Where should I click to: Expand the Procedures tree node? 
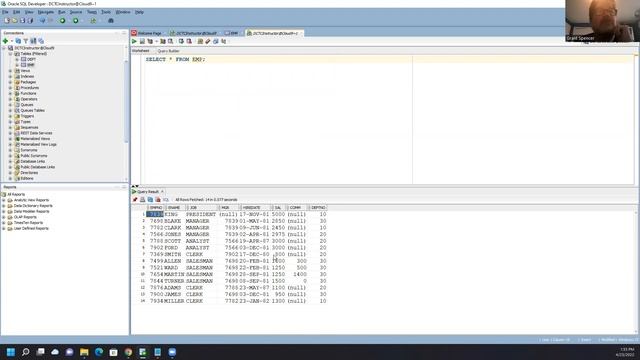click(x=10, y=88)
